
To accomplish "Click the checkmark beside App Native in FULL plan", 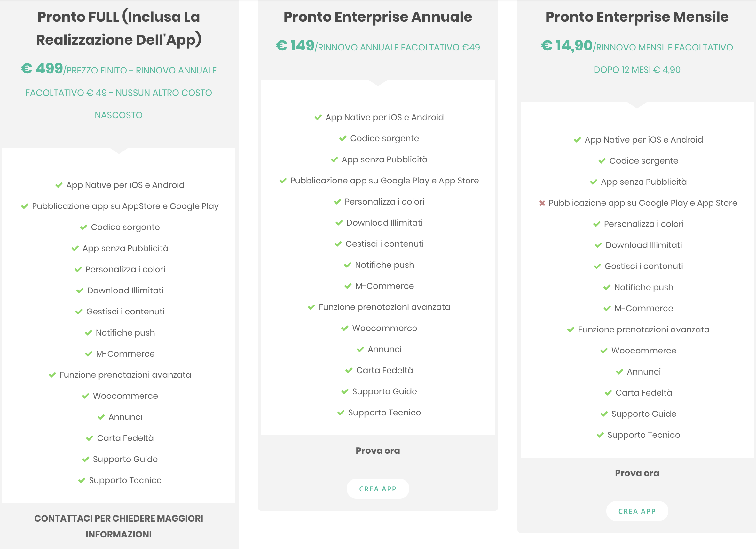I will 59,185.
